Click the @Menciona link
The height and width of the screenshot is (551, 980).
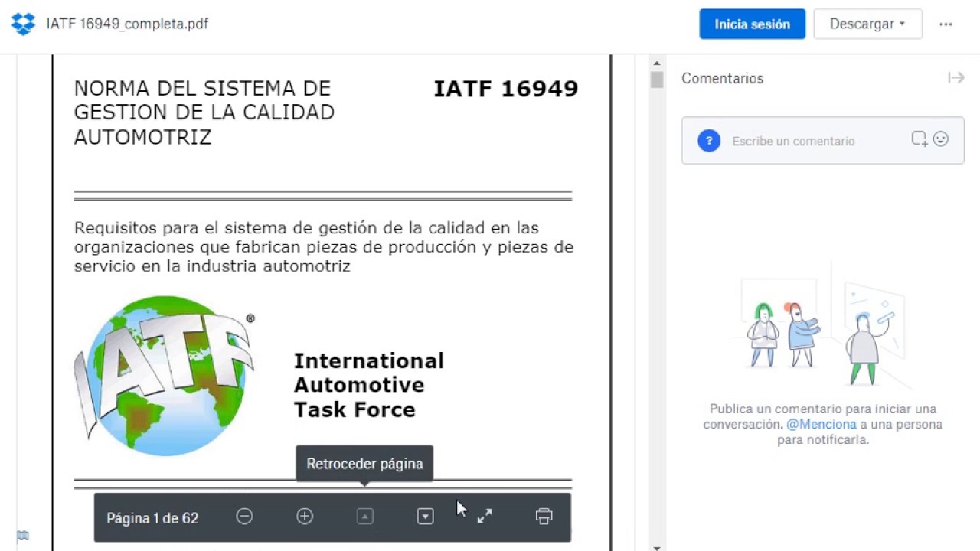pos(821,424)
